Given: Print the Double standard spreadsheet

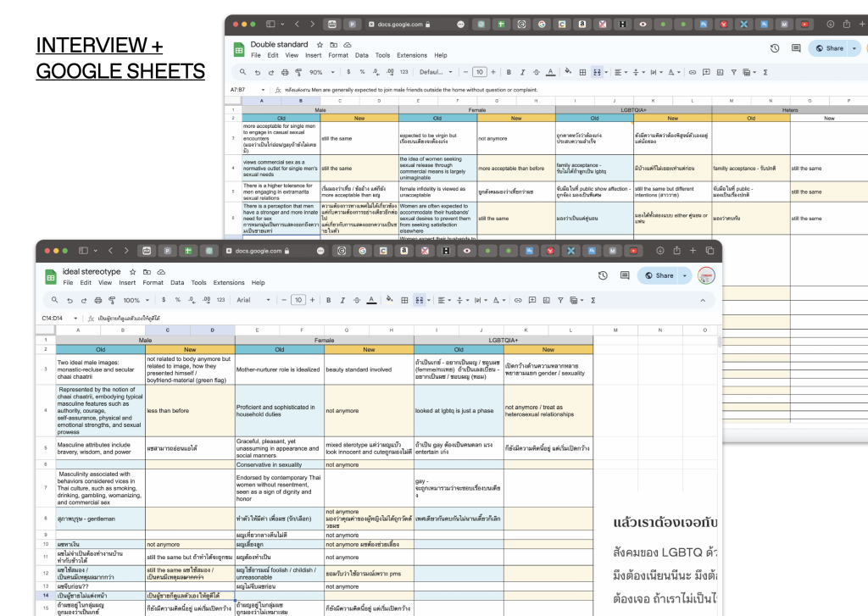Looking at the screenshot, I should pyautogui.click(x=285, y=72).
